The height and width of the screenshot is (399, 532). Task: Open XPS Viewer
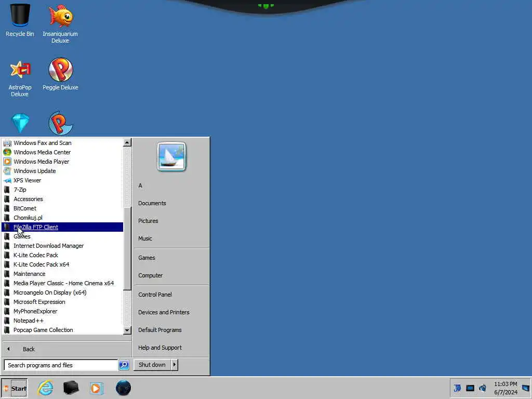[x=62, y=180]
